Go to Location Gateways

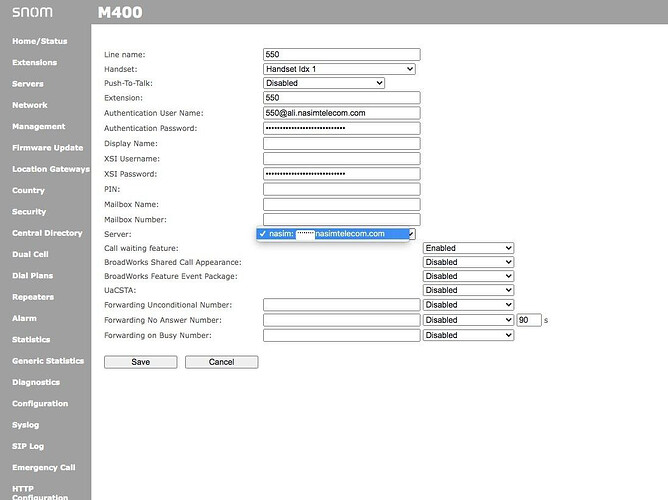51,169
